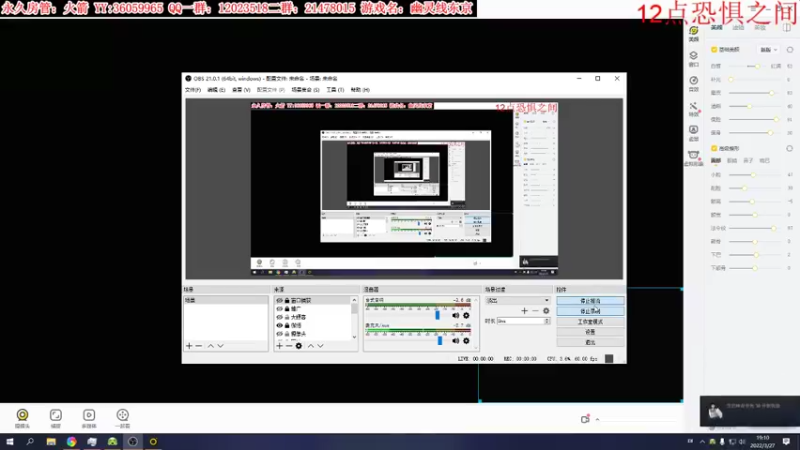Open the 工具(T) menu in OBS
The image size is (800, 450).
coord(335,90)
